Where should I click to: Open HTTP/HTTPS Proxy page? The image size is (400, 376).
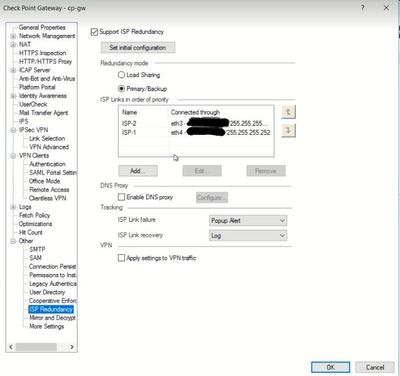[45, 61]
